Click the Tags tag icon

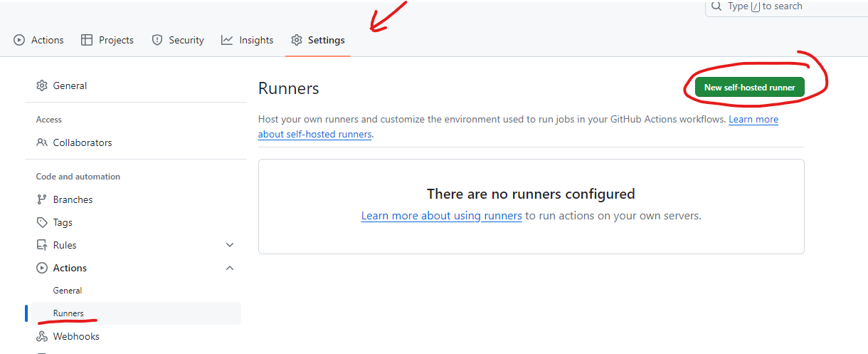(x=42, y=222)
